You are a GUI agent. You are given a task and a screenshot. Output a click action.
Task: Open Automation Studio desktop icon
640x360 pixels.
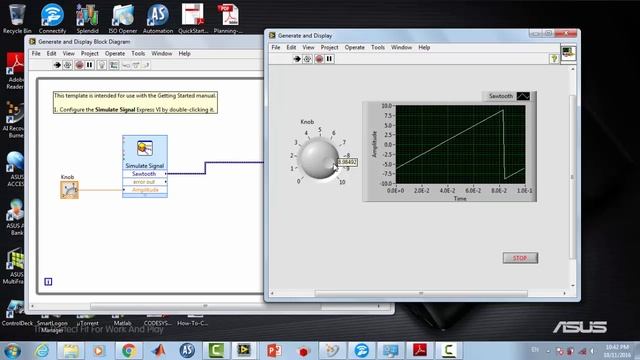[158, 18]
